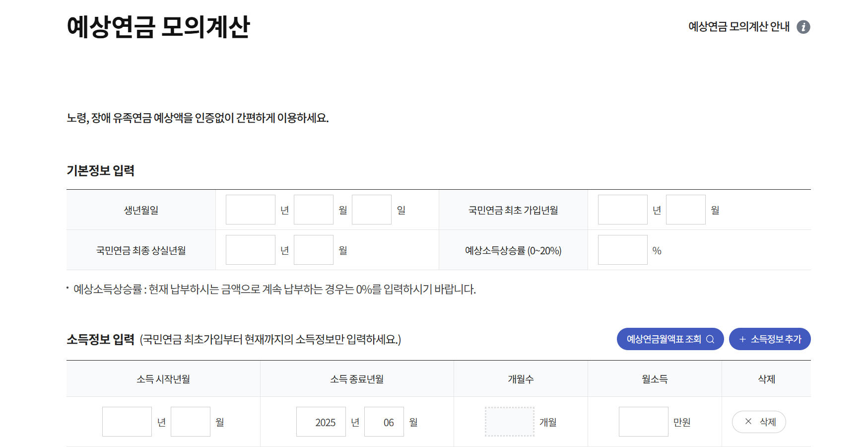
Task: Click the birth day input under 생년월일
Action: click(x=371, y=209)
